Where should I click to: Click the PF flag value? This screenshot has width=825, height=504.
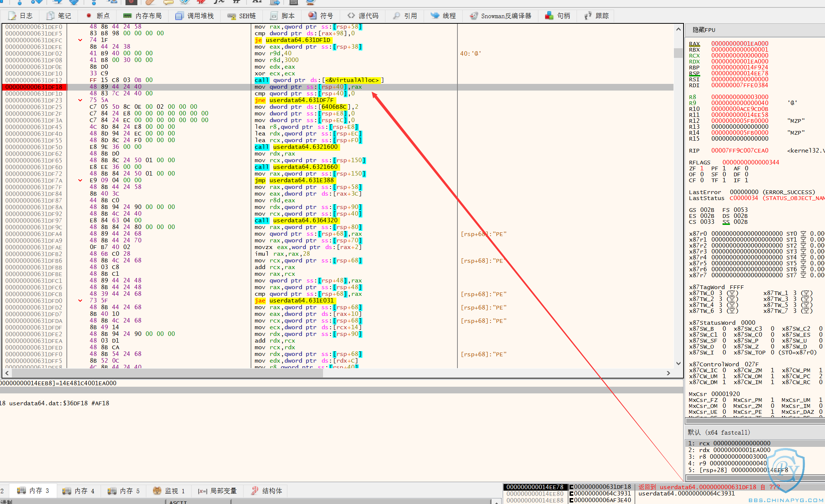coord(724,168)
